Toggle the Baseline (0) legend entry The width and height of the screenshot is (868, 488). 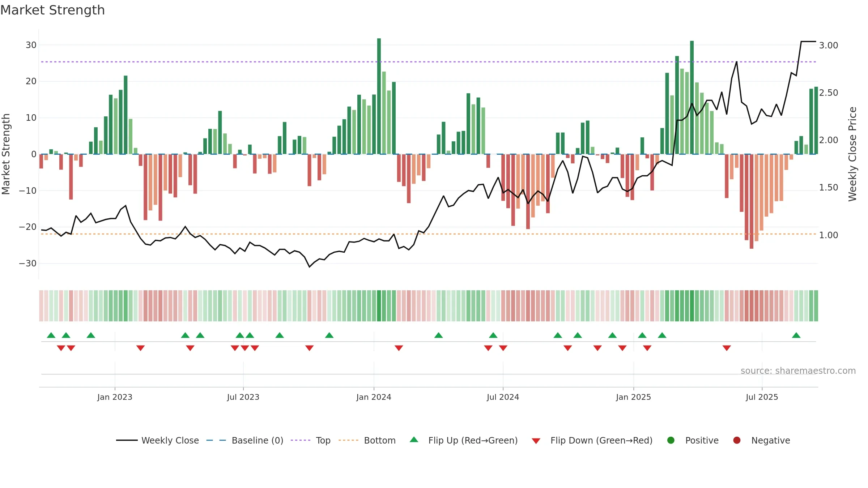[245, 440]
